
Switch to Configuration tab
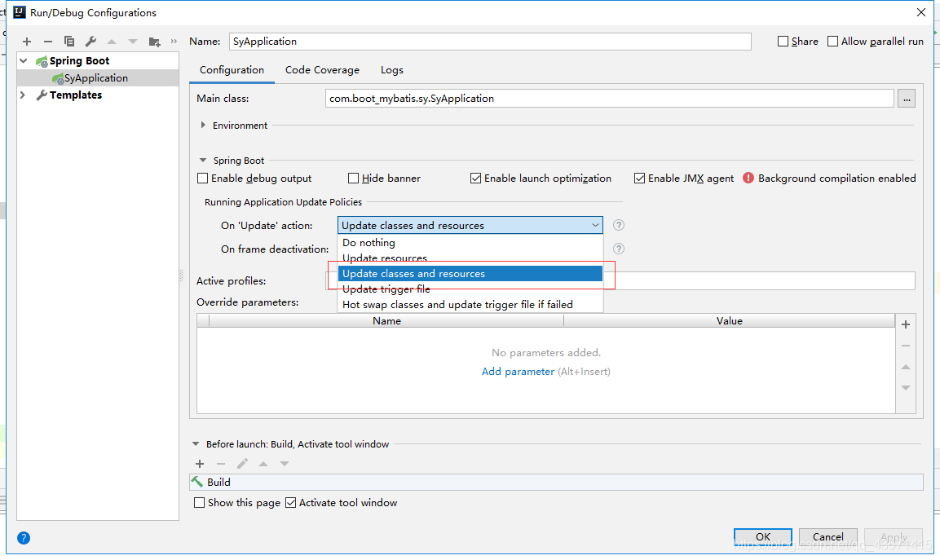(232, 69)
